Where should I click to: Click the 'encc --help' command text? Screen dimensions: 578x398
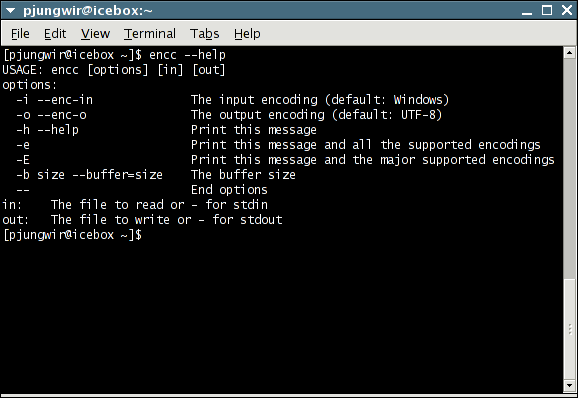point(187,55)
